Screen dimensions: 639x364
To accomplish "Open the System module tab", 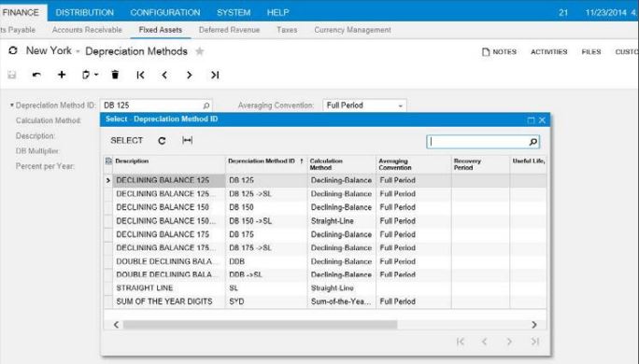I will 234,12.
